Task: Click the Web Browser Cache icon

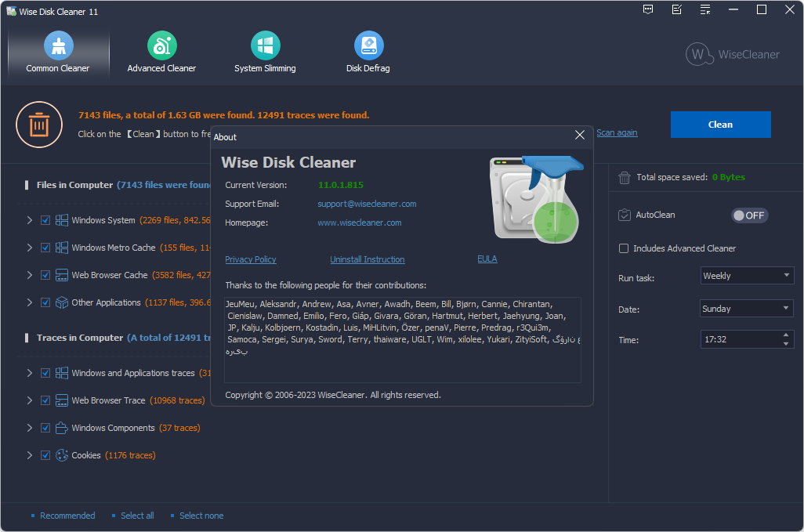Action: 62,275
